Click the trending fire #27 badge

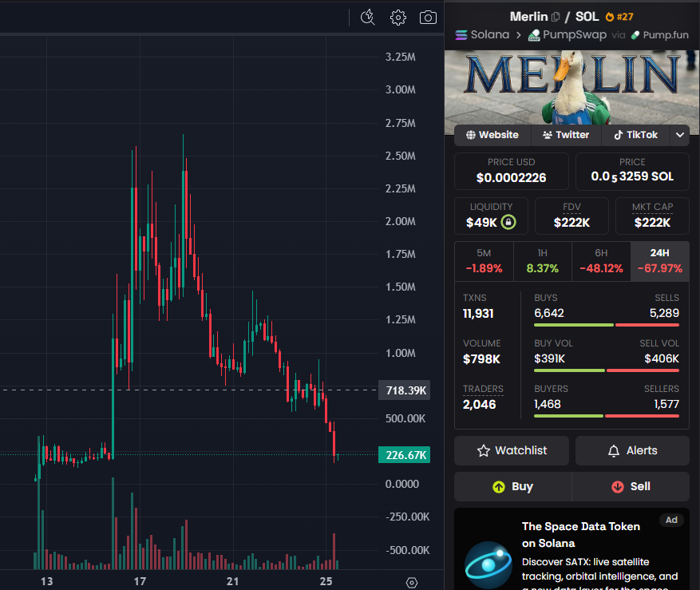[x=619, y=17]
